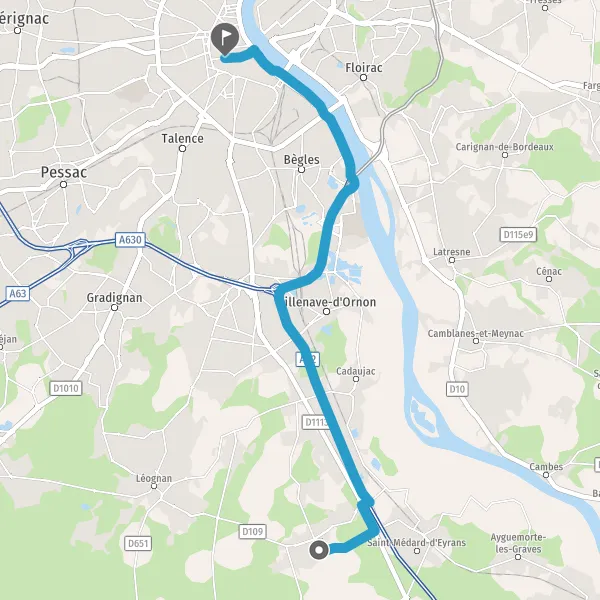Select the Talence town label

pyautogui.click(x=182, y=139)
